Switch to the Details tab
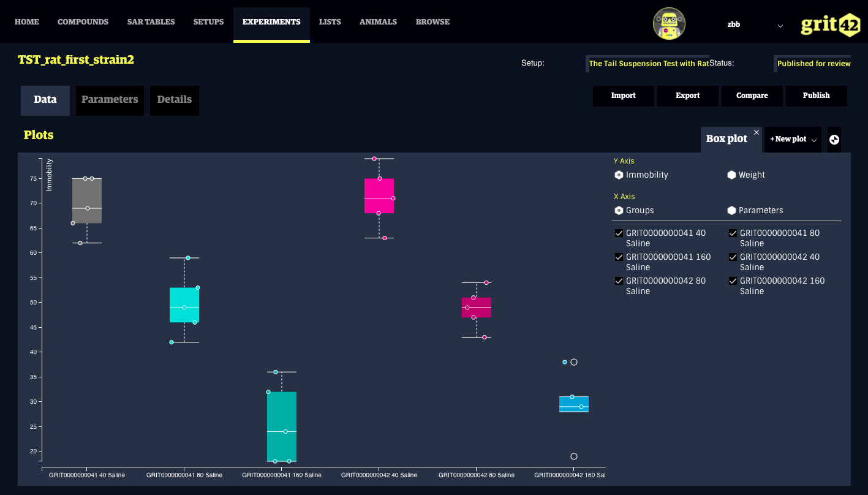 tap(174, 100)
